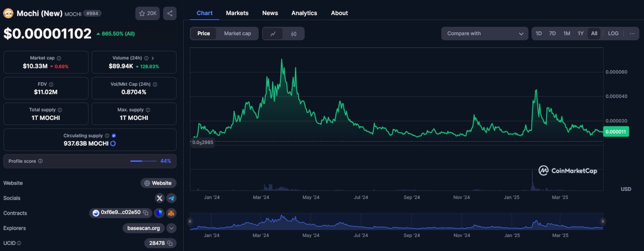Copy the contract address icon
Screen dimensions: 644x251
(145, 213)
